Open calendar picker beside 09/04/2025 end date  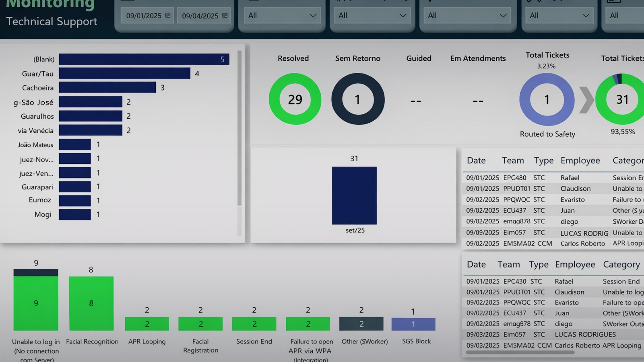tap(225, 16)
